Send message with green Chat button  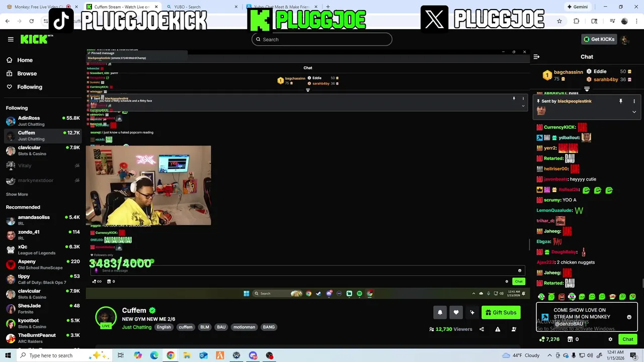pos(628,339)
